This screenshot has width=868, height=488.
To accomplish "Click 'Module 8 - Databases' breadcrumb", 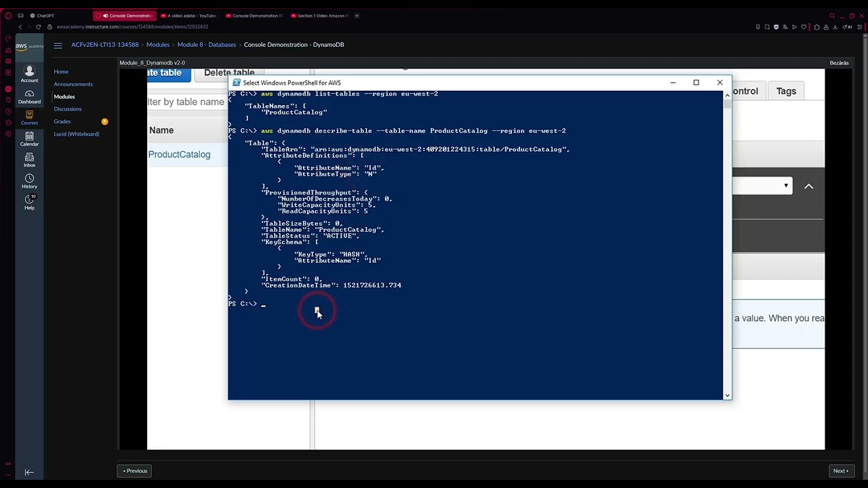I will pyautogui.click(x=207, y=45).
